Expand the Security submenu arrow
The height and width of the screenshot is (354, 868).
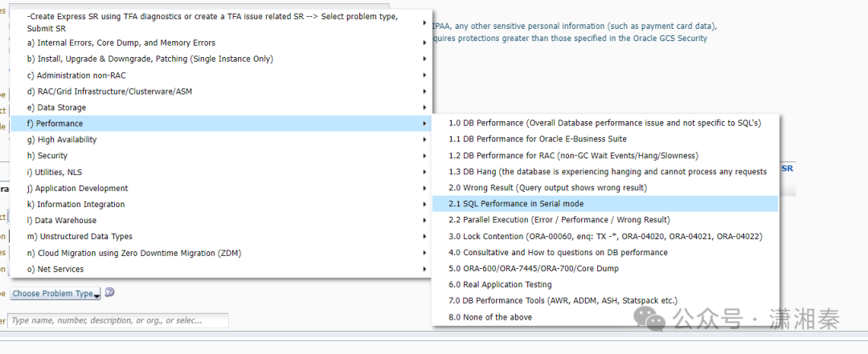tap(424, 156)
